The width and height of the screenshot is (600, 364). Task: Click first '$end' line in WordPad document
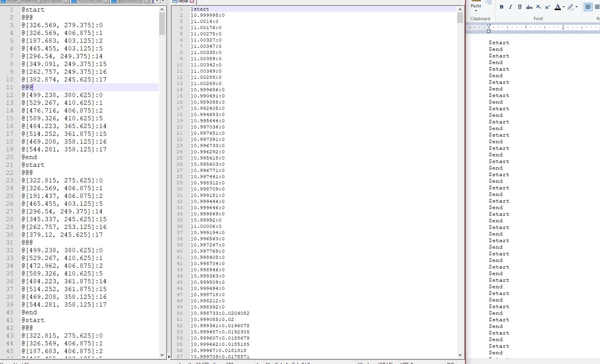click(496, 49)
